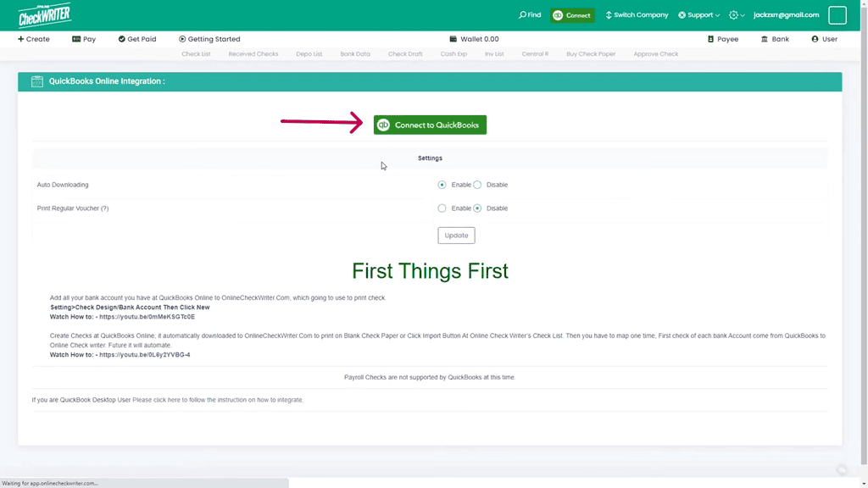The height and width of the screenshot is (488, 868).
Task: Open the settings gear dropdown
Action: click(737, 15)
